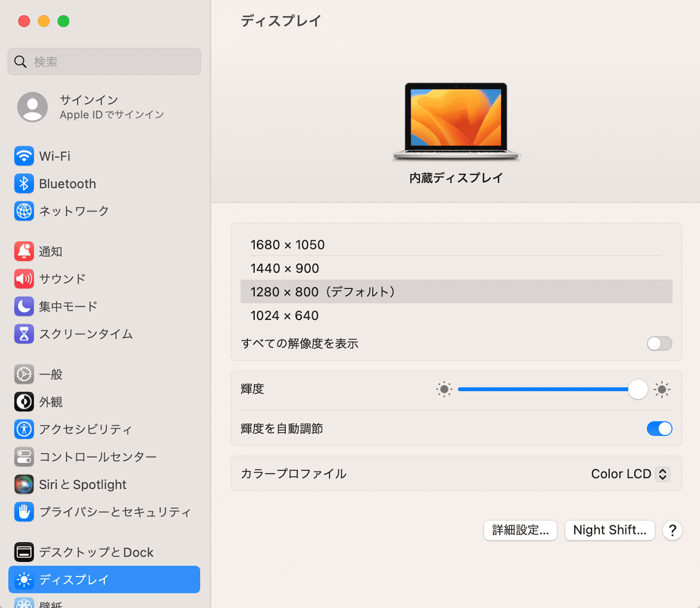The image size is (700, 608).
Task: Open the 一般 settings pane
Action: point(104,374)
